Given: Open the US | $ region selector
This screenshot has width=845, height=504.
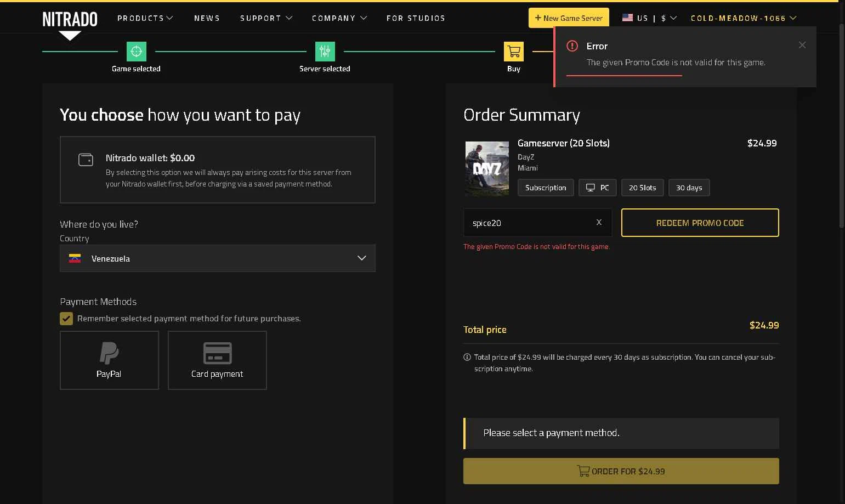Looking at the screenshot, I should click(x=650, y=18).
